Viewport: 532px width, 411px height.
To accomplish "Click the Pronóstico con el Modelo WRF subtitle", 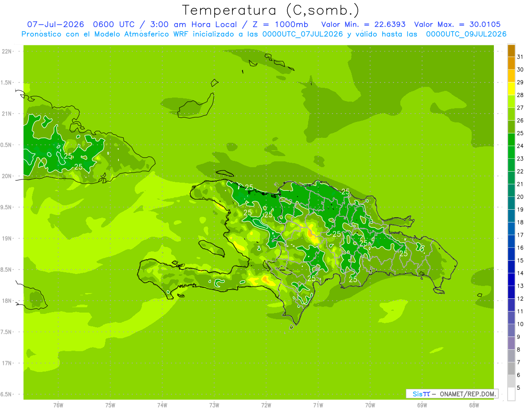I will (x=264, y=34).
